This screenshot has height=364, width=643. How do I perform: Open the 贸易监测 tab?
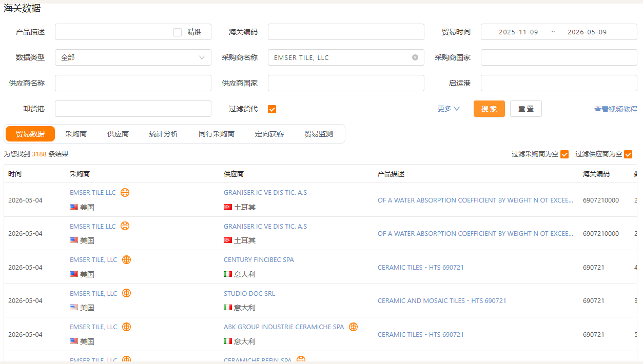(x=319, y=134)
